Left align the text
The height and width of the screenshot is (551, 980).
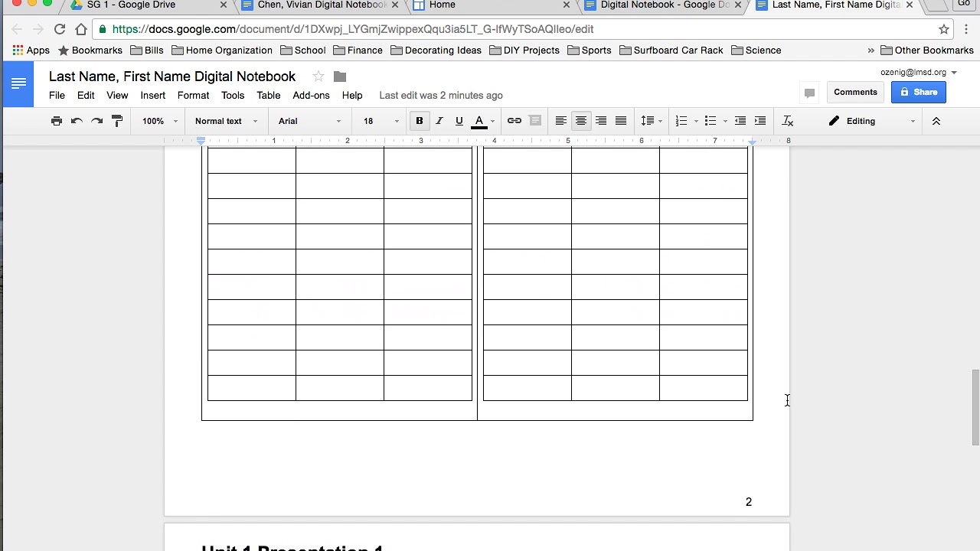561,121
